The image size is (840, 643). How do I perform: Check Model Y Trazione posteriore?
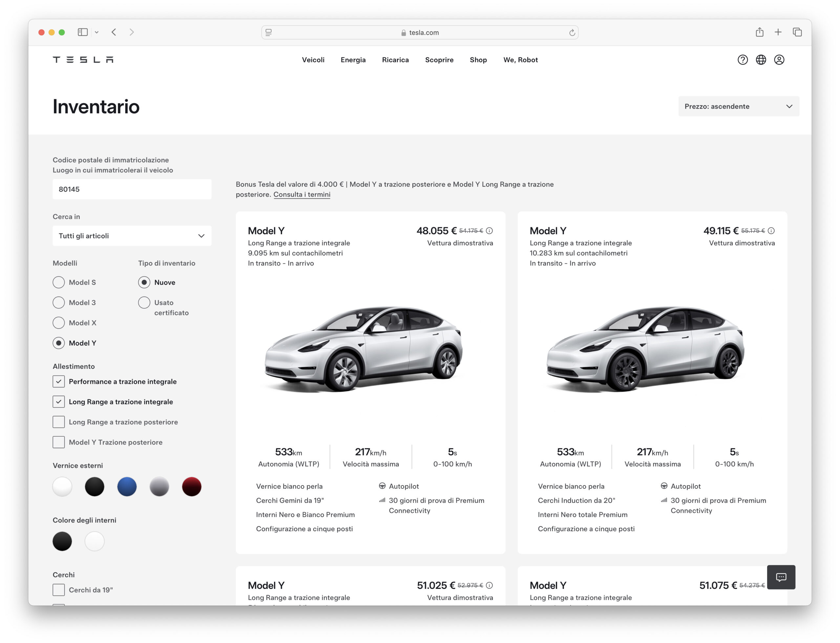59,442
